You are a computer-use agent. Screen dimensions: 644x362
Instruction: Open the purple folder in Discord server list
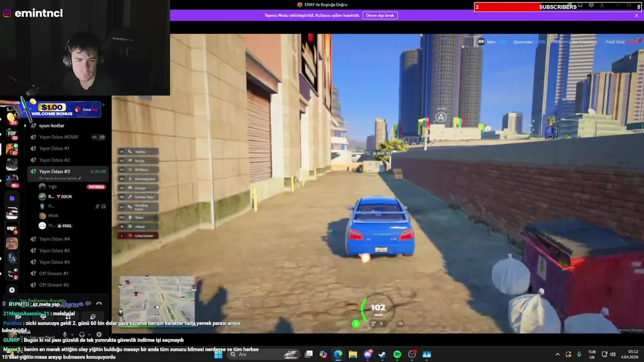(x=12, y=198)
